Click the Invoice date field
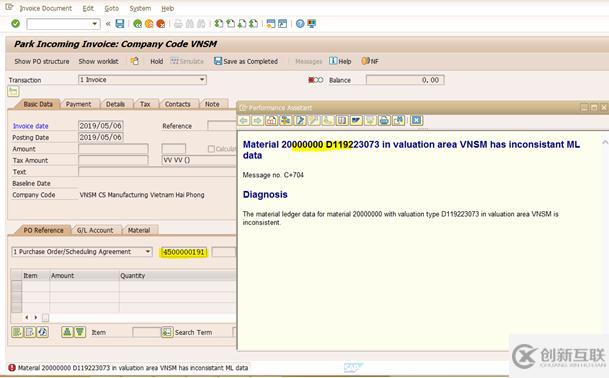The width and height of the screenshot is (609, 378). pos(101,125)
